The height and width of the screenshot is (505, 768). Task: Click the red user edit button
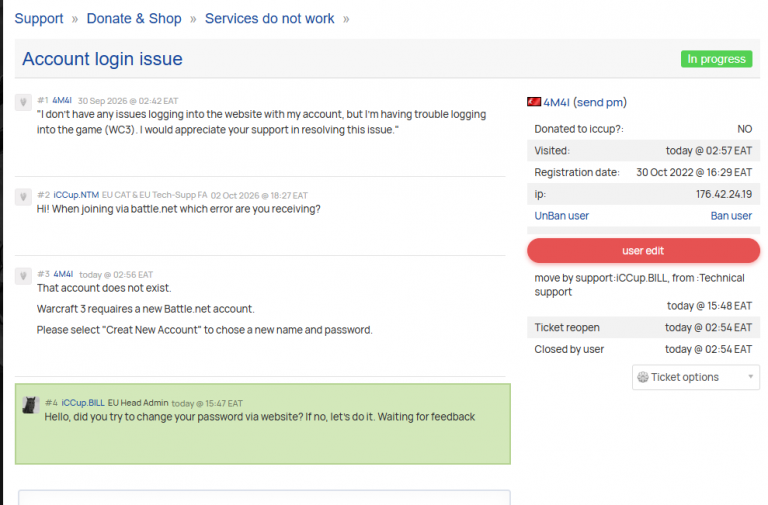(643, 251)
